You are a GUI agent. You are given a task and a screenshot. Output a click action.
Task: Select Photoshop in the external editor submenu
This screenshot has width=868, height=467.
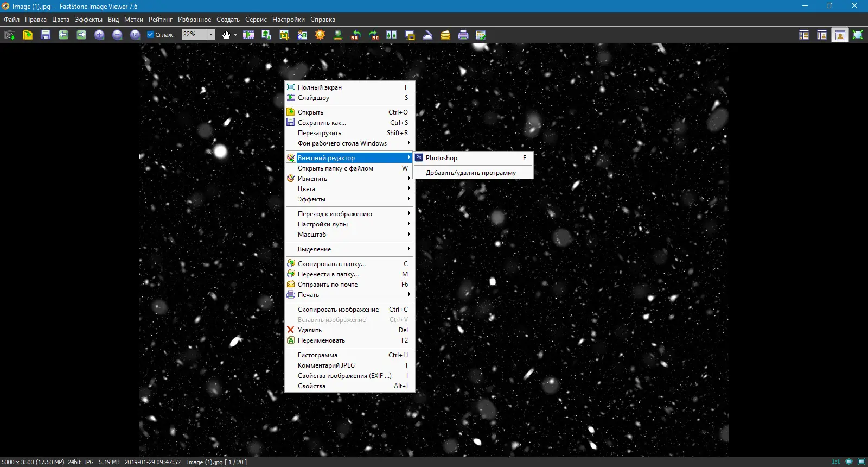(x=473, y=158)
